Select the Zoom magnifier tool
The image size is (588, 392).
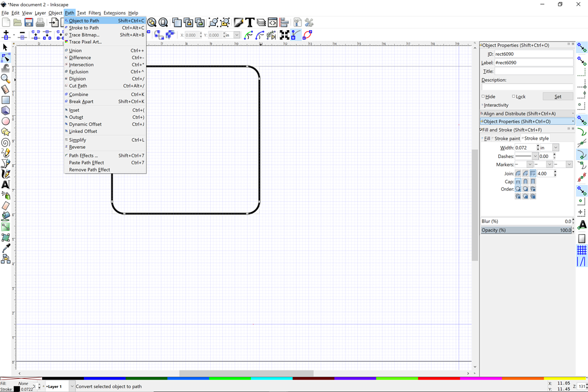point(5,79)
